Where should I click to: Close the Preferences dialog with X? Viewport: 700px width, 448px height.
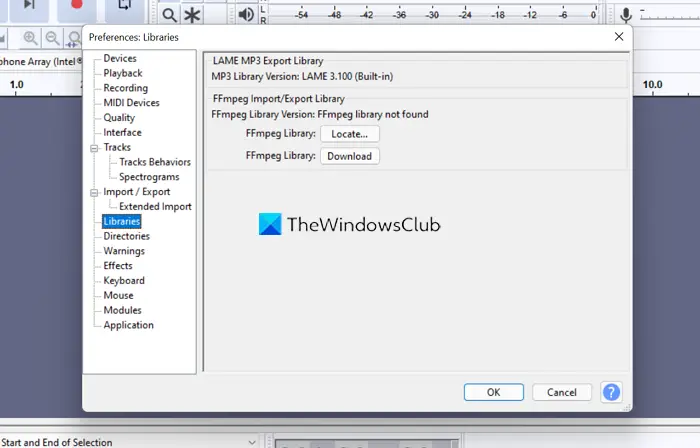click(x=619, y=37)
